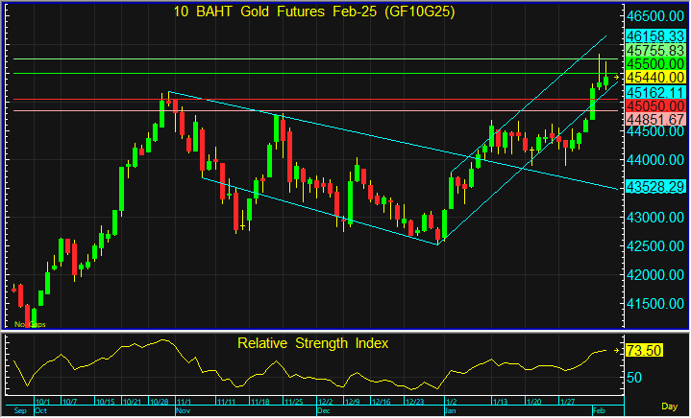Select the Dec month marker on time axis
The height and width of the screenshot is (418, 691).
323,411
